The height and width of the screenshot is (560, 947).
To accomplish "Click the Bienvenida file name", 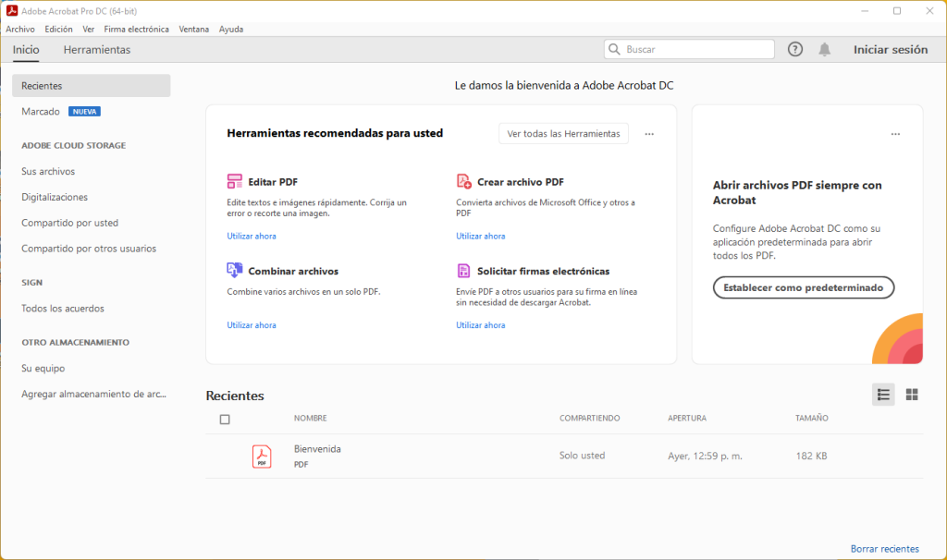I will click(317, 449).
